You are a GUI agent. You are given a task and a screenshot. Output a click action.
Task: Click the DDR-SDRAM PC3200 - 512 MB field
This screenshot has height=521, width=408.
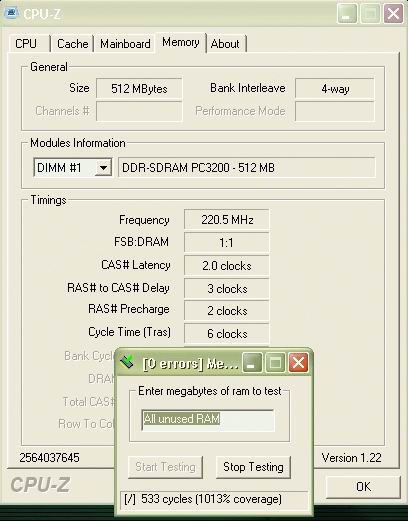[x=247, y=168]
